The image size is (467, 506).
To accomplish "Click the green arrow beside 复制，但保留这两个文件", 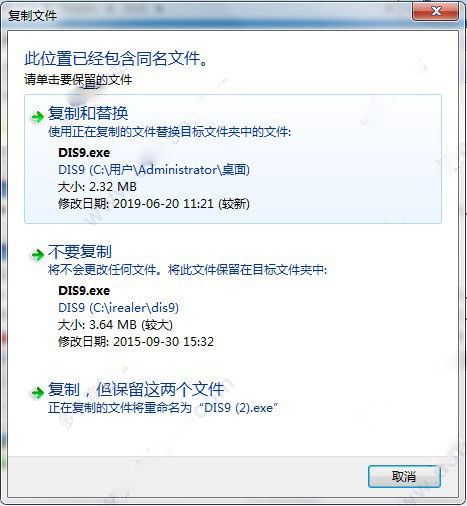I will 38,393.
